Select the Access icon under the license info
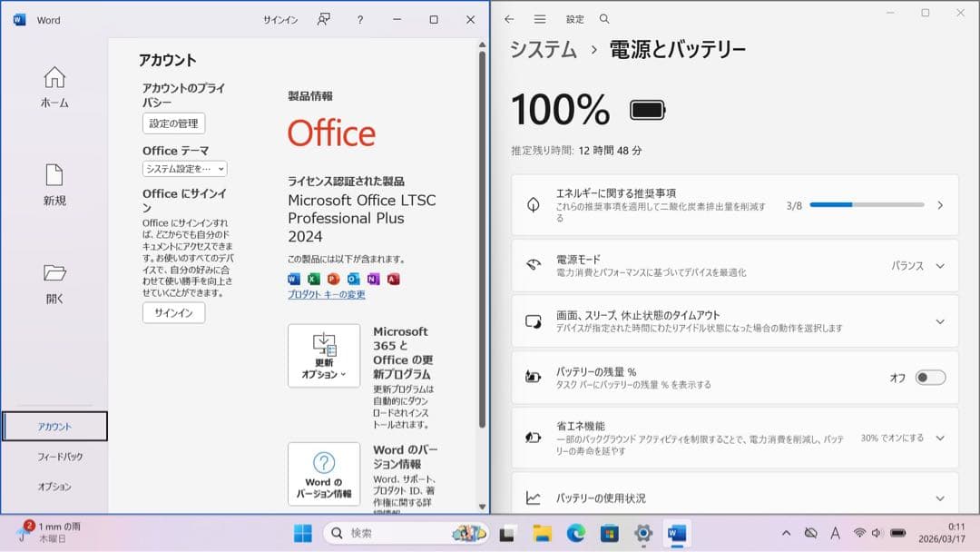 (x=393, y=279)
